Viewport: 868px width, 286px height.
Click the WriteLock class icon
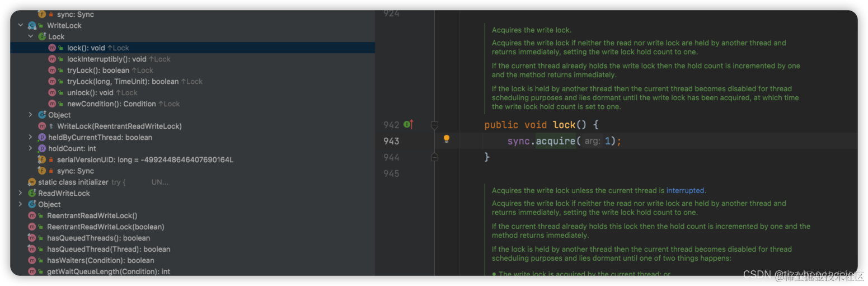pos(32,26)
